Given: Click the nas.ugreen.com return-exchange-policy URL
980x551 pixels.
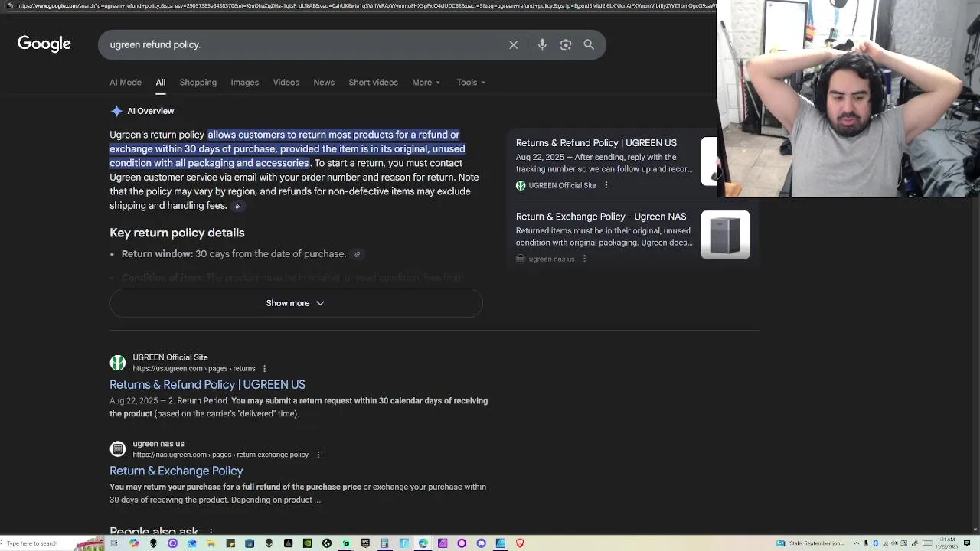Looking at the screenshot, I should coord(220,455).
